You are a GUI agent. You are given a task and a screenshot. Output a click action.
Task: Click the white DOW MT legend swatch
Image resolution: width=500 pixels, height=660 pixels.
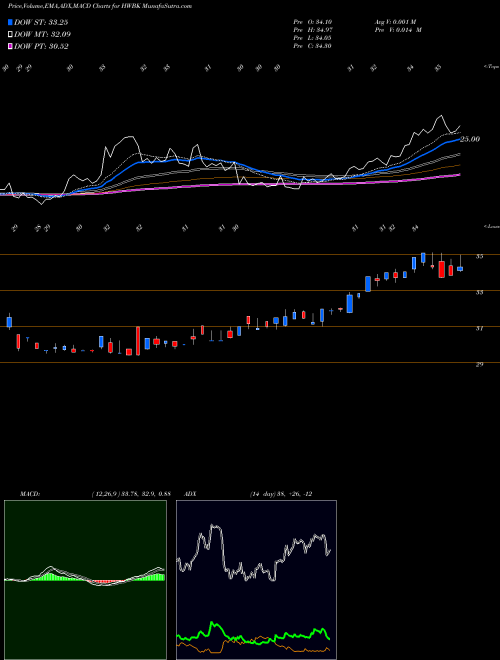[11, 35]
